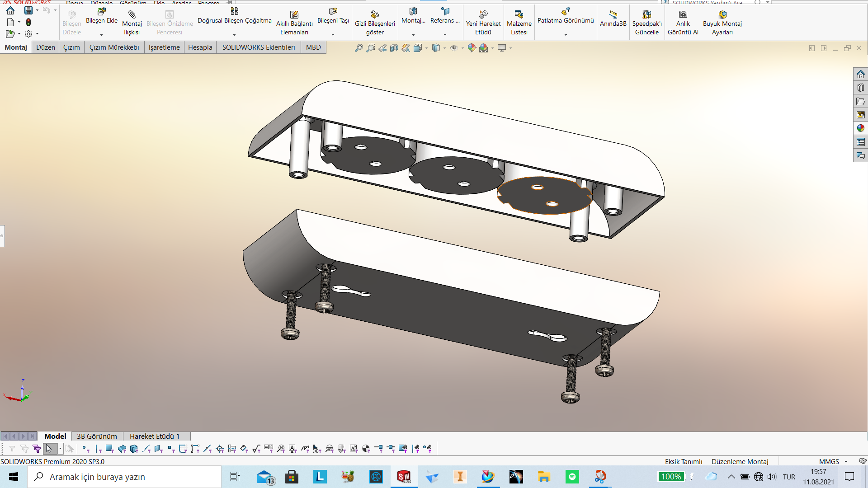Screen dimensions: 868x488
Task: Switch to Hareket Etüdü 1 tab
Action: pos(155,436)
